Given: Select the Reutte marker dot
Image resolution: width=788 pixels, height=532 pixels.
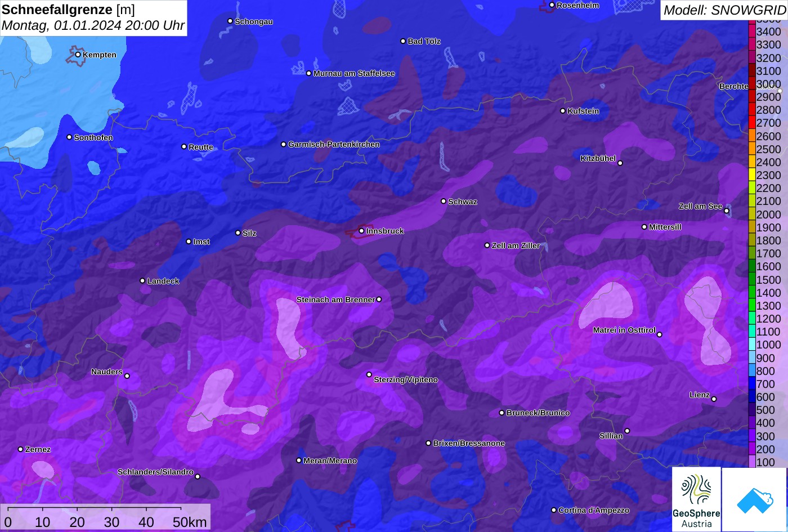Looking at the screenshot, I should tap(183, 146).
